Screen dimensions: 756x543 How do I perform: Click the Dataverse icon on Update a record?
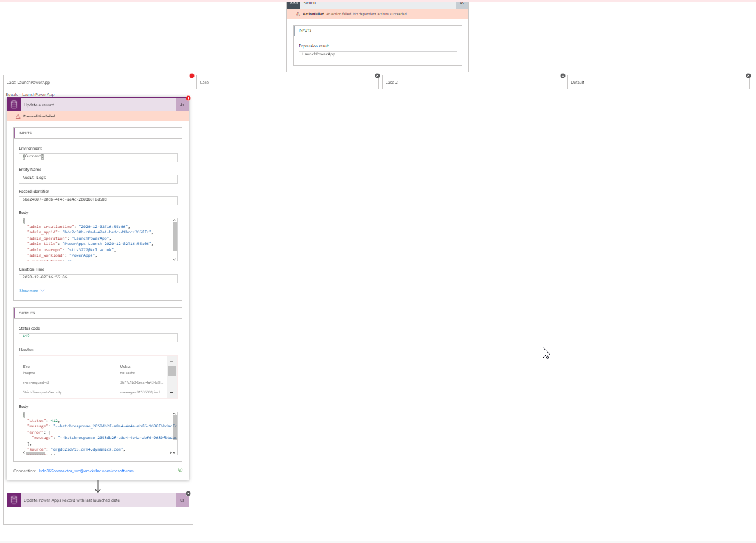pyautogui.click(x=13, y=104)
